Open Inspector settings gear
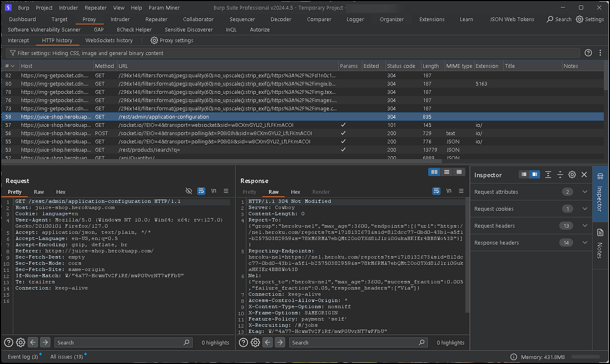The width and height of the screenshot is (610, 364). 572,175
